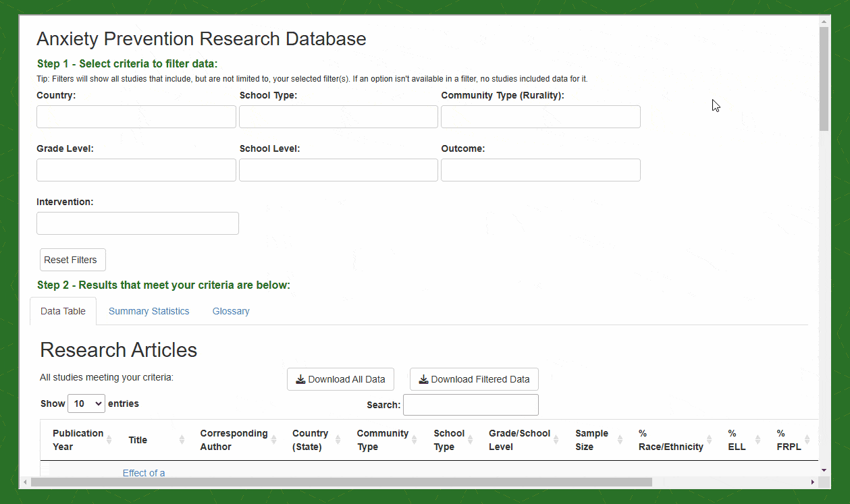Sort by % FRPL arrows
The width and height of the screenshot is (850, 504).
point(807,440)
